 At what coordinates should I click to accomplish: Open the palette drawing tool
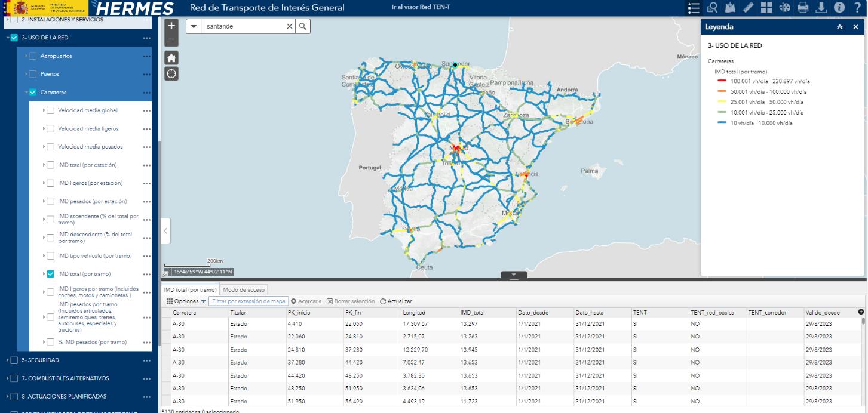click(x=784, y=8)
